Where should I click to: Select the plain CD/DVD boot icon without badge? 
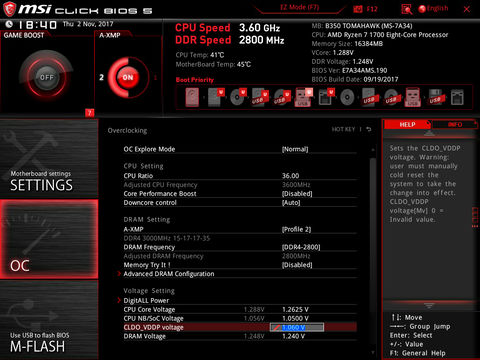tap(347, 97)
